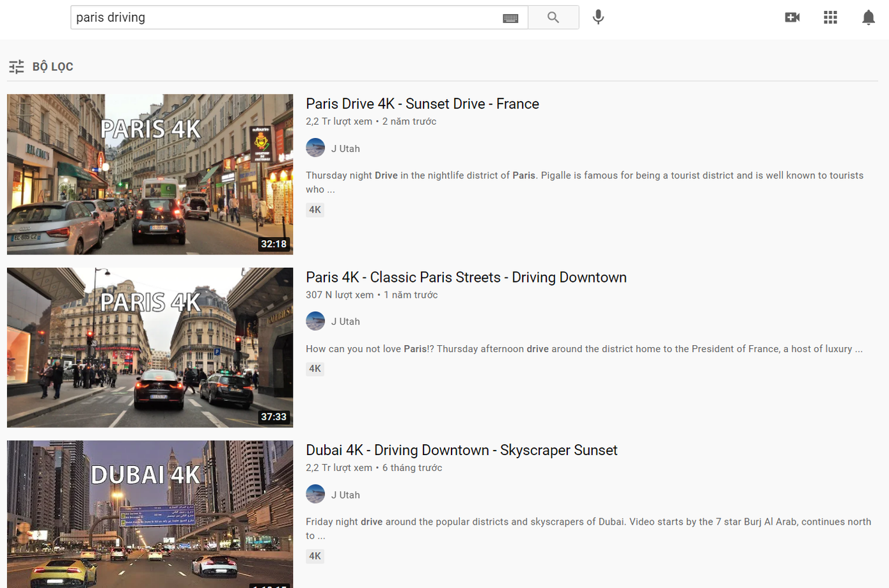The image size is (889, 588).
Task: Click J Utah avatar on Classic Paris Streets
Action: (x=315, y=321)
